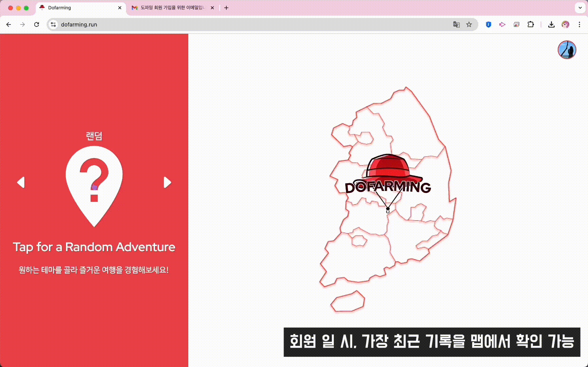Switch to the Dofarming tab
Image resolution: width=588 pixels, height=367 pixels.
click(81, 8)
